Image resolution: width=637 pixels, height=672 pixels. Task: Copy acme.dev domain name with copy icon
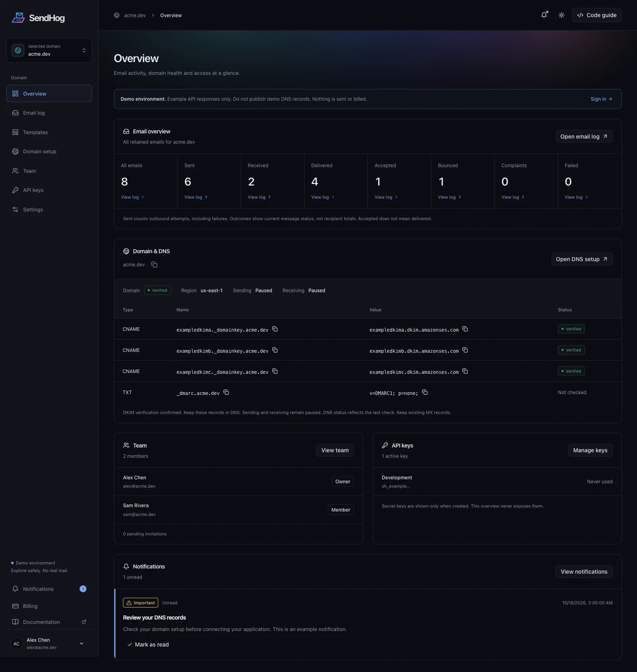(x=154, y=265)
